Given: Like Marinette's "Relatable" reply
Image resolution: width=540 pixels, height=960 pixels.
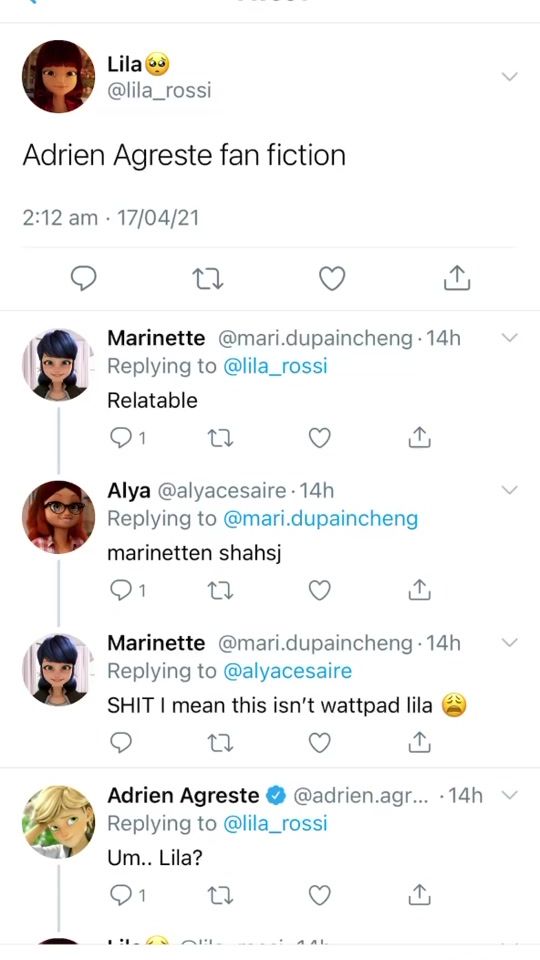Looking at the screenshot, I should (319, 438).
